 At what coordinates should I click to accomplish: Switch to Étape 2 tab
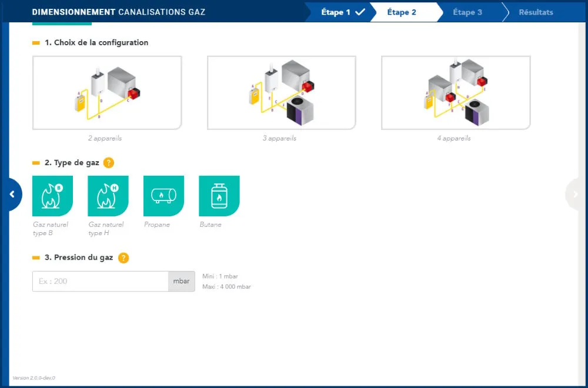[x=402, y=12]
